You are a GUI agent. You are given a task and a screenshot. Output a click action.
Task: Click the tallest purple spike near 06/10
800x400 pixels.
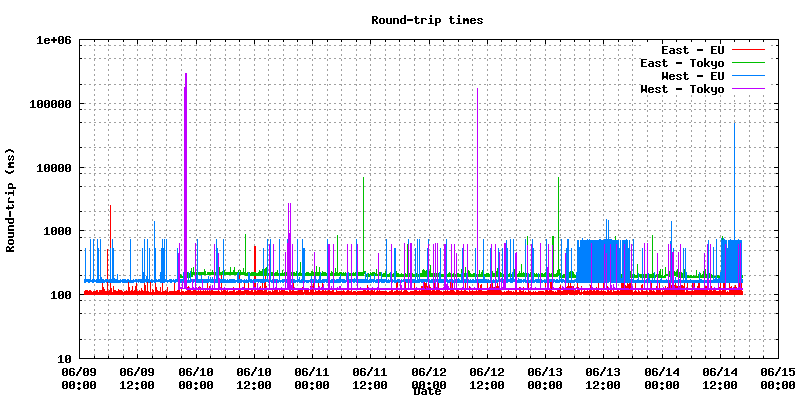185,179
